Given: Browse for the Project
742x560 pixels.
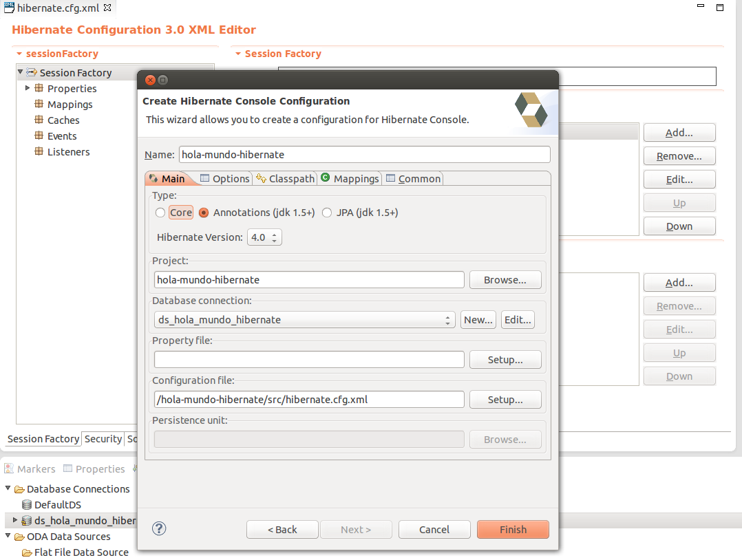Looking at the screenshot, I should 505,279.
